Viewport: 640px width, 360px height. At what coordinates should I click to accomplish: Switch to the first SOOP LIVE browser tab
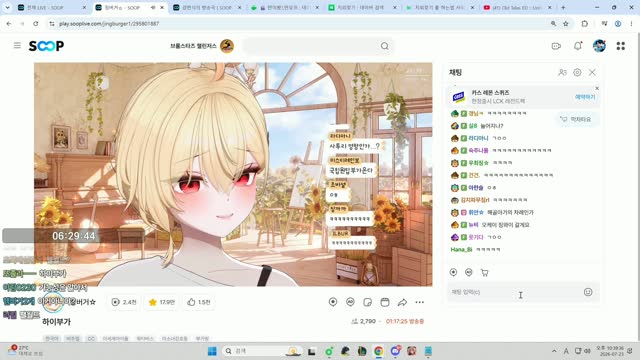coord(51,7)
